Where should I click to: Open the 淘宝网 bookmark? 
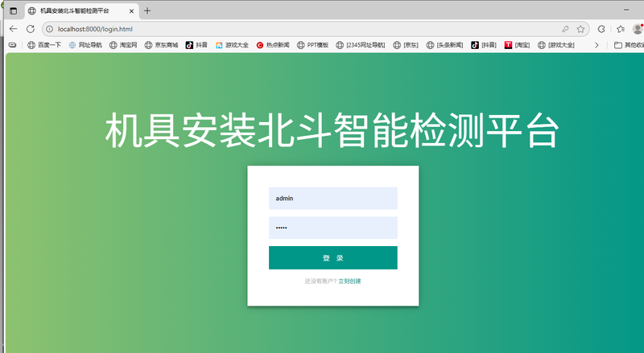(x=123, y=45)
